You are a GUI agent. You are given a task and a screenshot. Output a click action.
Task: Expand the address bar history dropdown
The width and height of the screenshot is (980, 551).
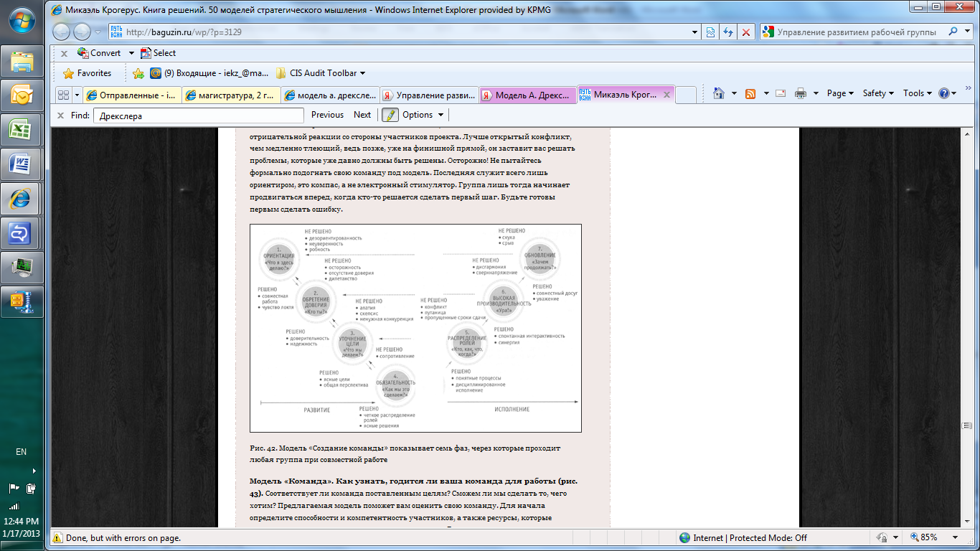click(x=694, y=32)
